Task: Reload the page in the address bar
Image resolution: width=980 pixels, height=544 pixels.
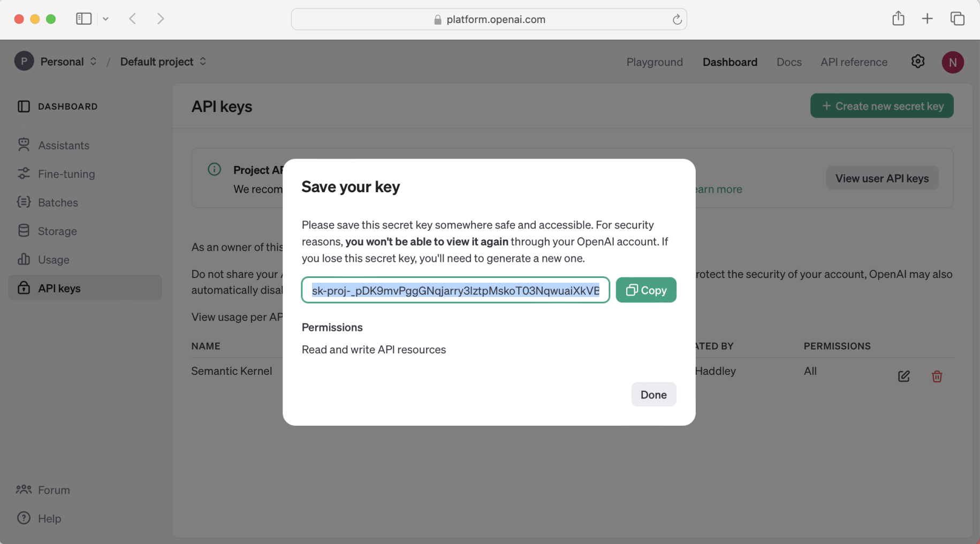Action: point(677,19)
